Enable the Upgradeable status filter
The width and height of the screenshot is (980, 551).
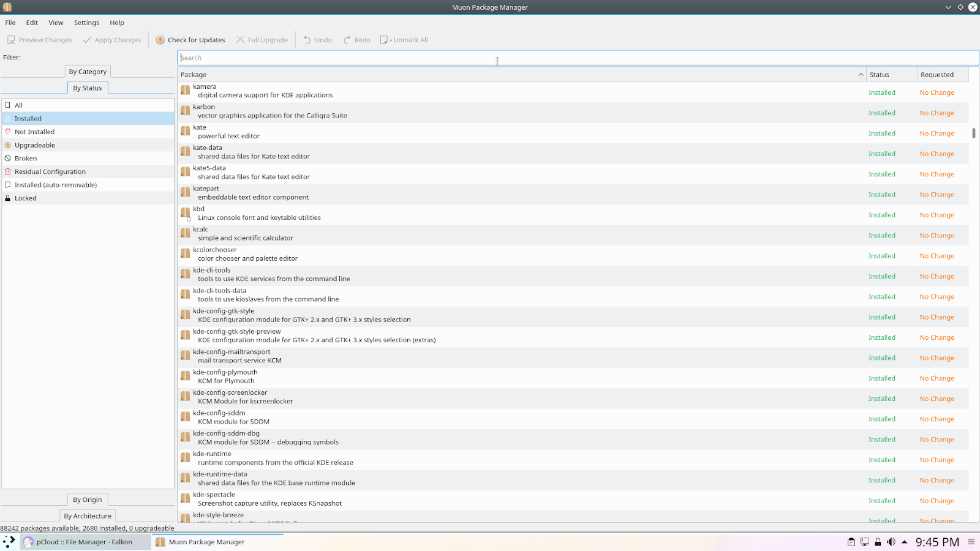pos(34,144)
